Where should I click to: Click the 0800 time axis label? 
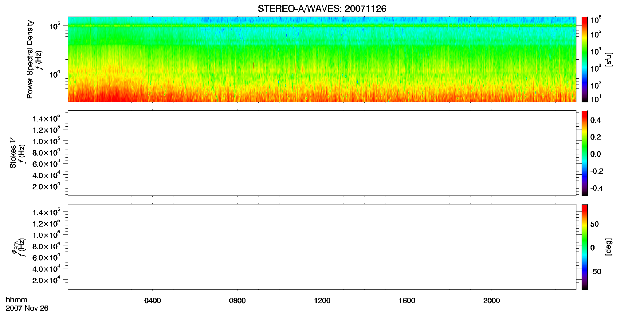pyautogui.click(x=237, y=301)
